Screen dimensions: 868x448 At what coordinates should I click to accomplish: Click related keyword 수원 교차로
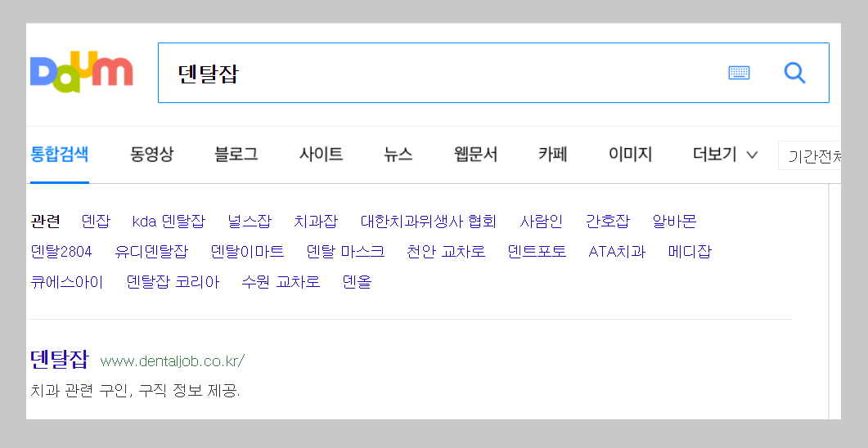281,282
